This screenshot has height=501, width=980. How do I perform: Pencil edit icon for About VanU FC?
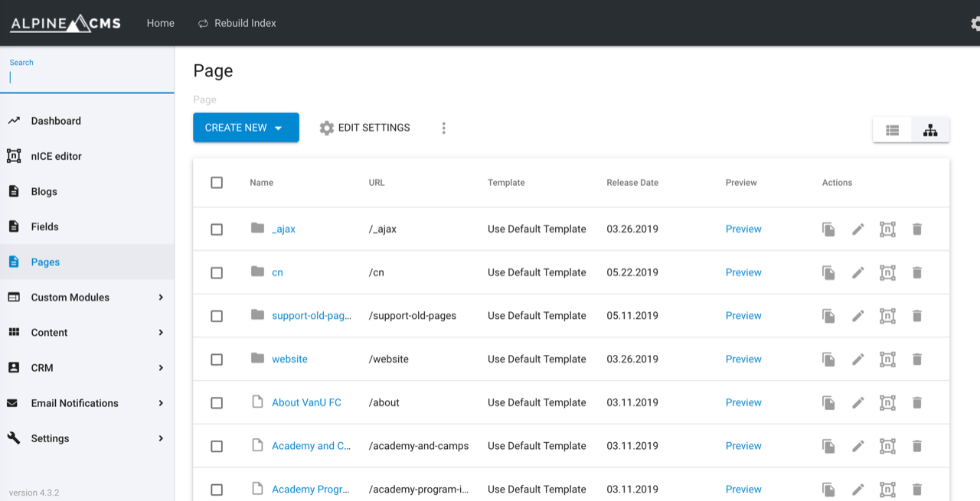[858, 402]
